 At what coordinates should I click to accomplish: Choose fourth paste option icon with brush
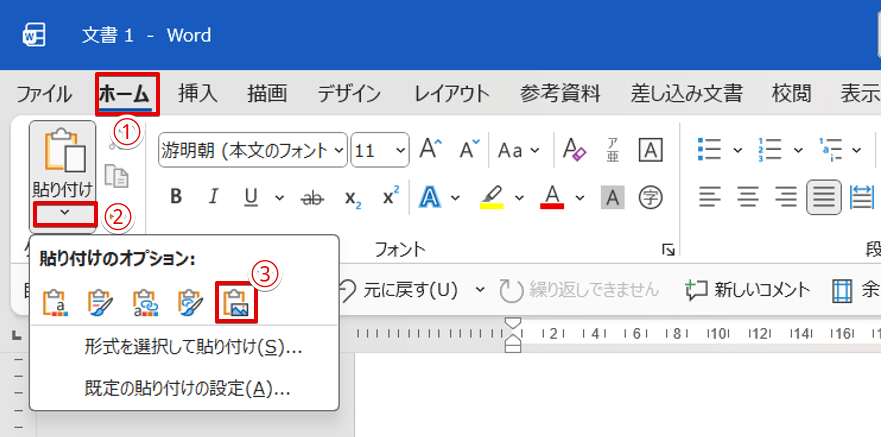click(191, 303)
